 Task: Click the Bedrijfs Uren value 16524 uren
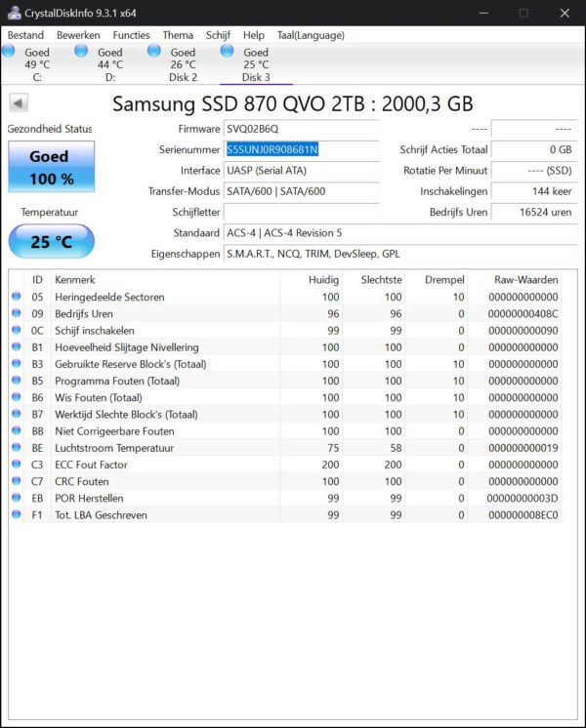(x=534, y=212)
